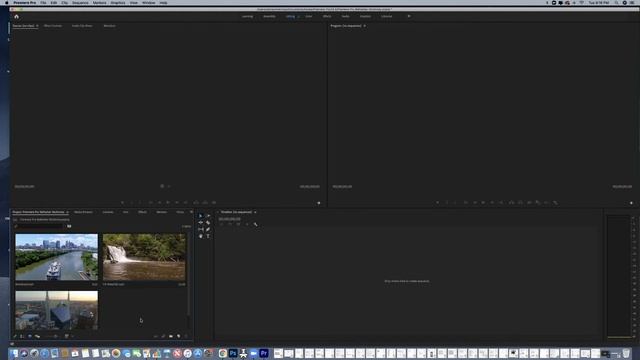
Task: Select the waterfall clip thumbnail
Action: coord(144,257)
